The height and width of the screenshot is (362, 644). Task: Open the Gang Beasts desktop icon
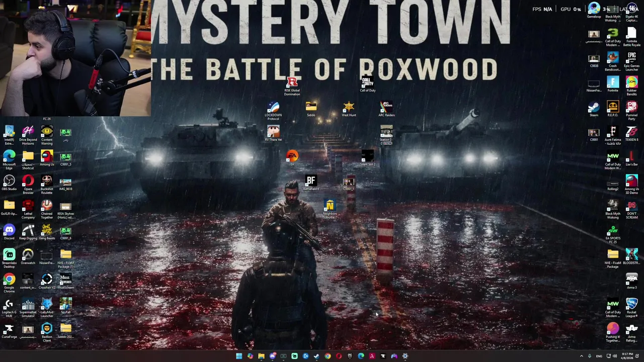click(x=47, y=232)
